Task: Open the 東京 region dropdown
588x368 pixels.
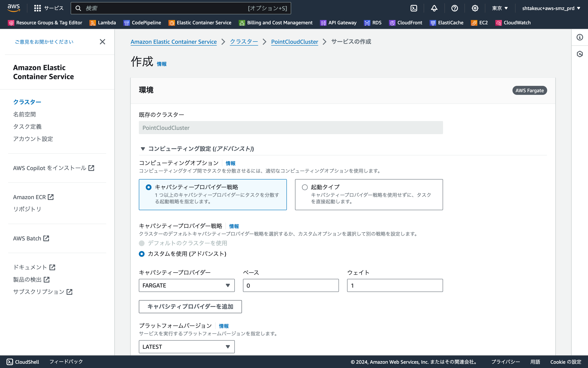Action: (x=500, y=8)
